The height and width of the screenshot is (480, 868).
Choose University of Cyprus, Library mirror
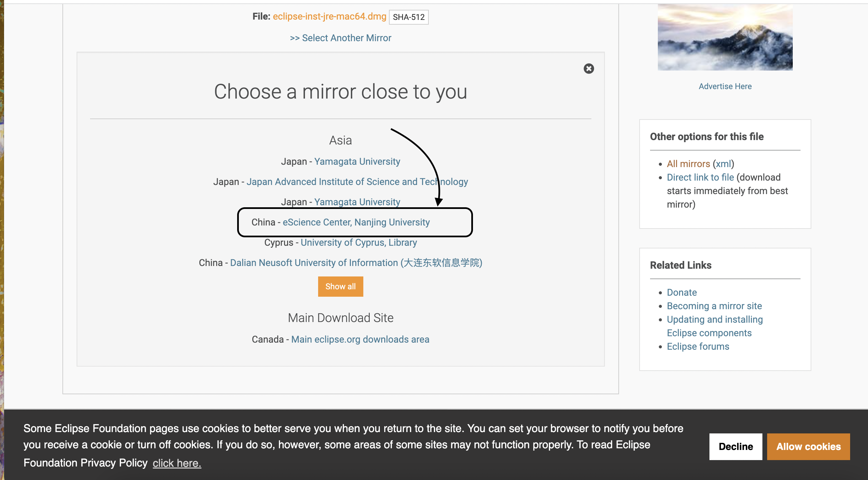pos(359,242)
